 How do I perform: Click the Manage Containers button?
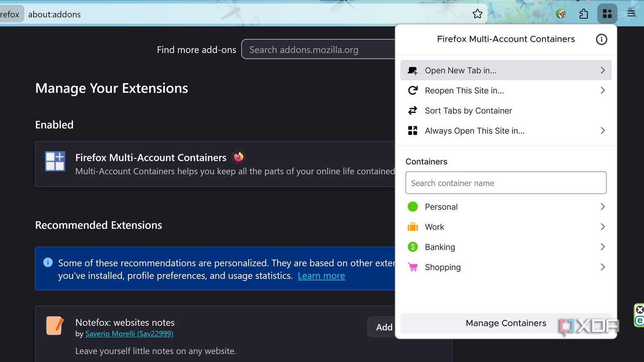[x=506, y=323]
